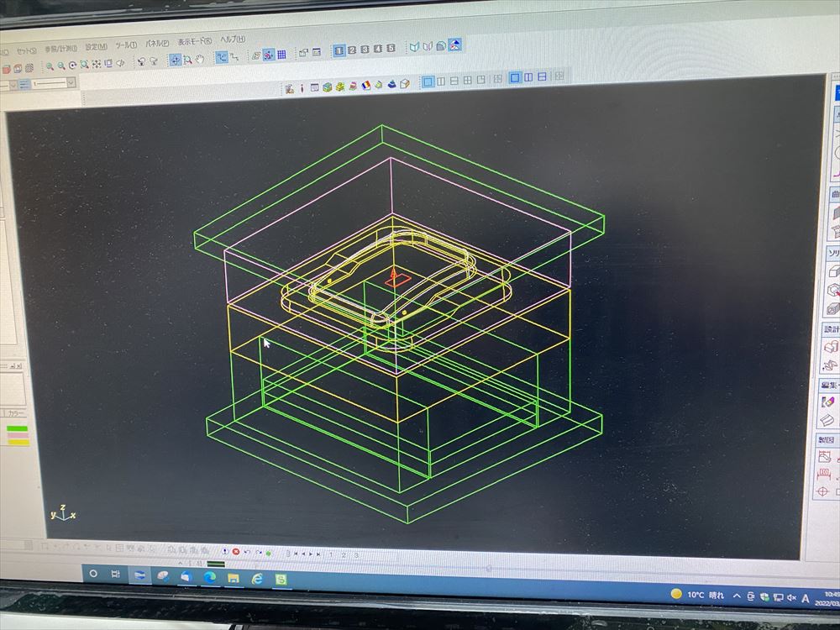Open the ヘルプ(H) menu
840x630 pixels.
(x=233, y=39)
